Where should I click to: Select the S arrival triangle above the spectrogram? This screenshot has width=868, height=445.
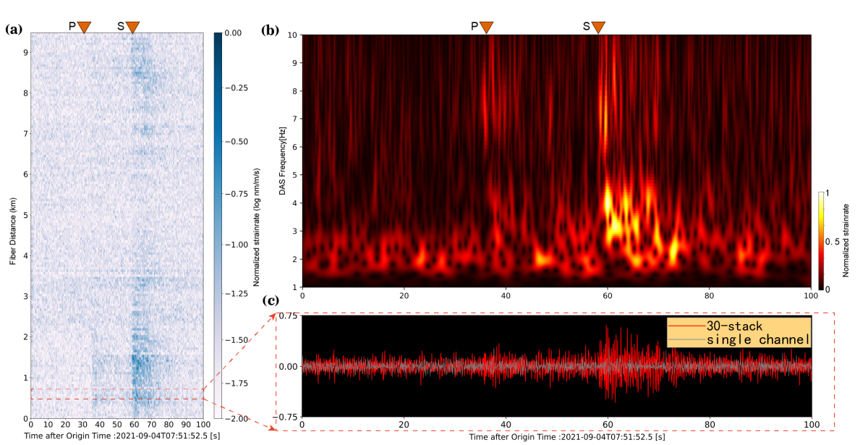[x=598, y=27]
